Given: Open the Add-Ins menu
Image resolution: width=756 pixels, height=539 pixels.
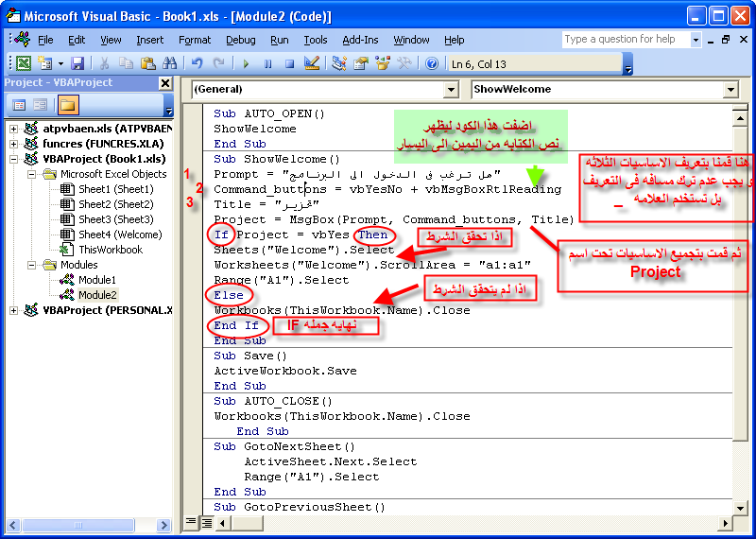Looking at the screenshot, I should (360, 40).
